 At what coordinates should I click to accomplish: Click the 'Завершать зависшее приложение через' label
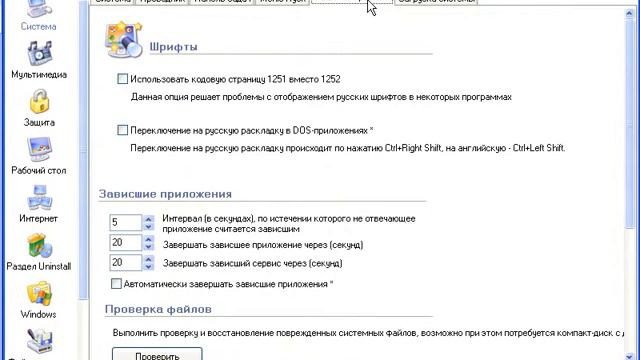coord(263,245)
